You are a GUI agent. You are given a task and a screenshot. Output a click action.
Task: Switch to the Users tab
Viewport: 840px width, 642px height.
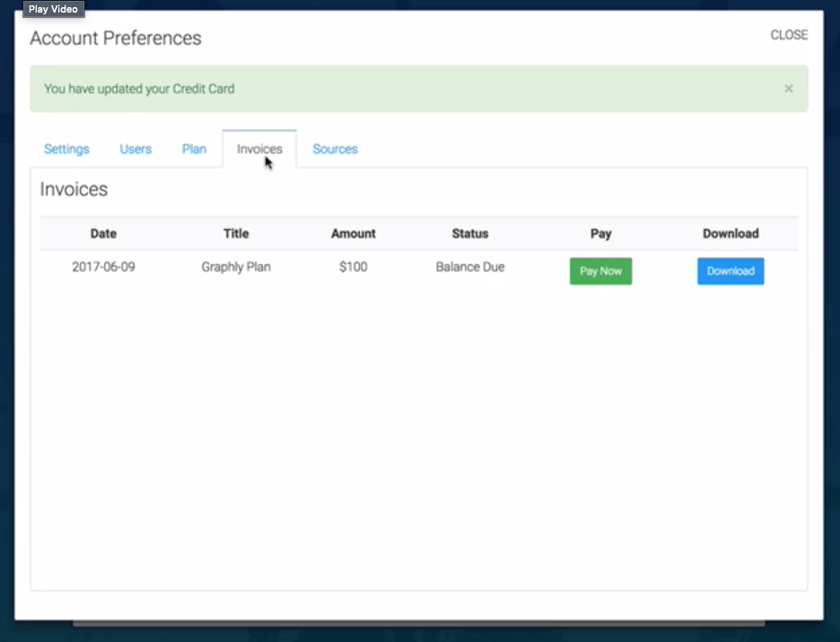click(x=136, y=149)
